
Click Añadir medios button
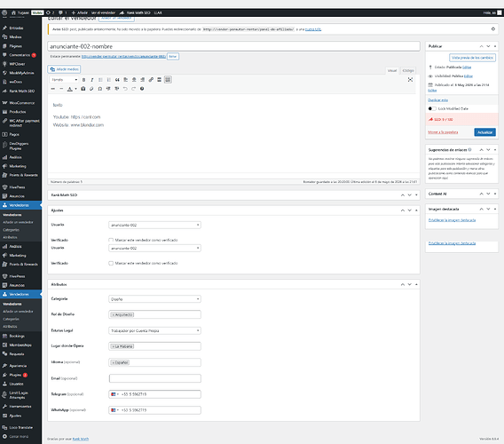point(64,69)
